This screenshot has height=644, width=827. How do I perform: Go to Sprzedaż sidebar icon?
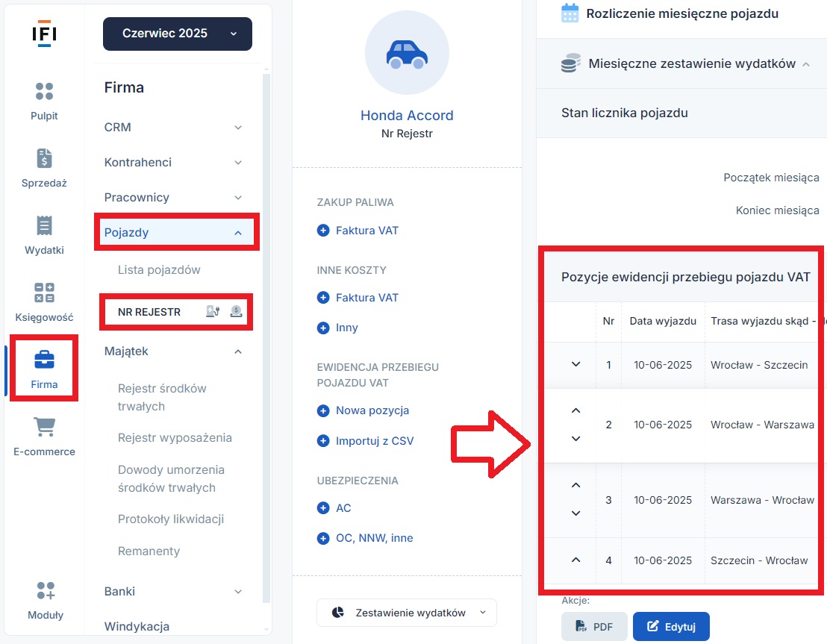coord(44,158)
